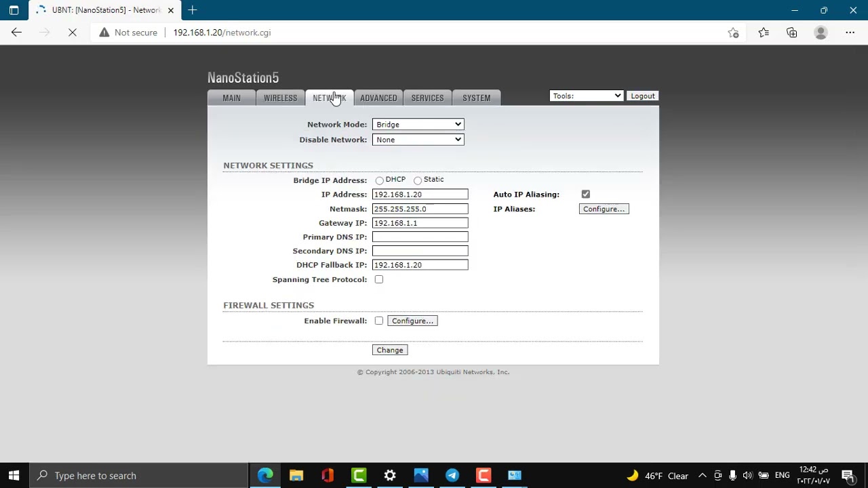Open the Control Panel taskbar window icon
The image size is (868, 488).
pos(515,475)
